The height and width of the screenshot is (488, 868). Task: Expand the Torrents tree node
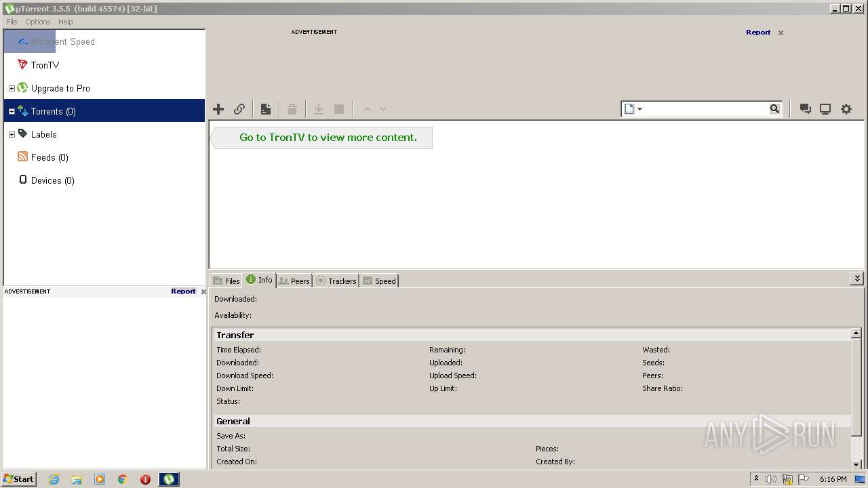click(12, 111)
